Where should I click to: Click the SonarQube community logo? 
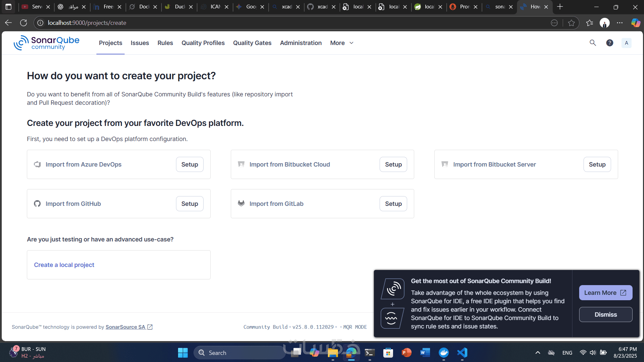pyautogui.click(x=46, y=43)
